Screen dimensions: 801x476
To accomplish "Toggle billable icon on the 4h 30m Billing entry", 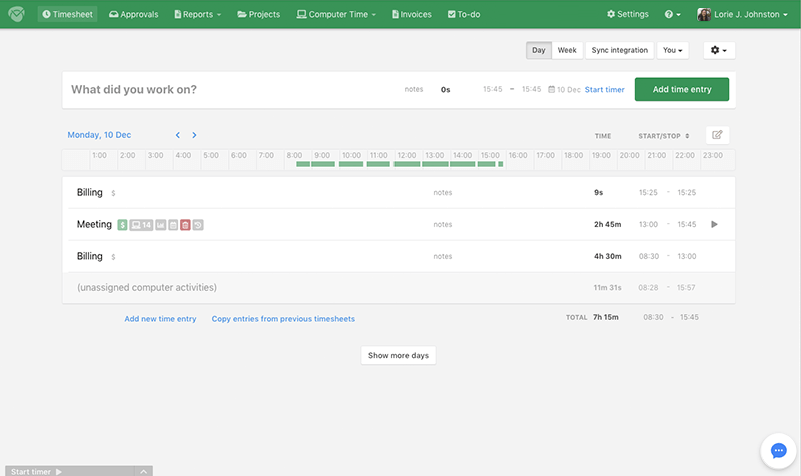I will [113, 257].
